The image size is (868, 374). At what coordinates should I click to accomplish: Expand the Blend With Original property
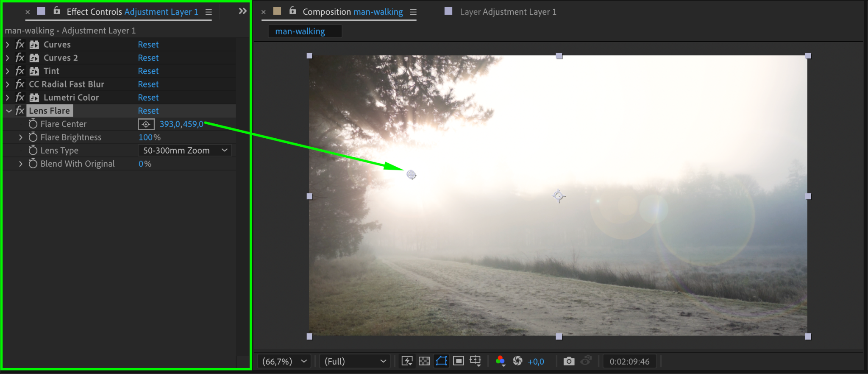21,164
